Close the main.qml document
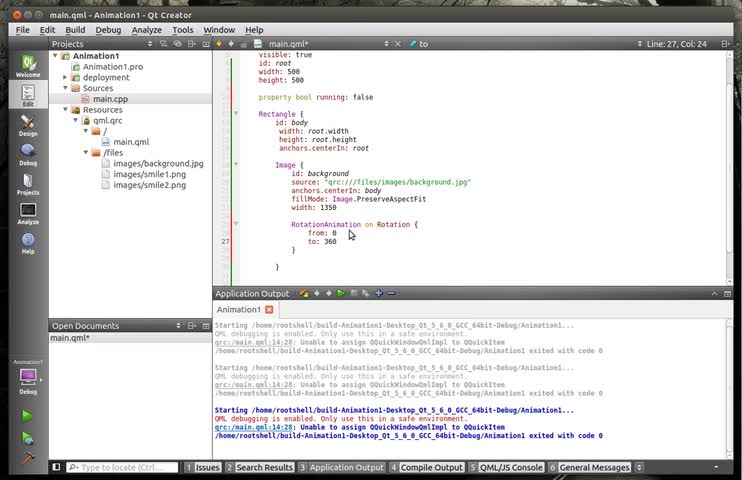742x480 pixels. pyautogui.click(x=398, y=44)
